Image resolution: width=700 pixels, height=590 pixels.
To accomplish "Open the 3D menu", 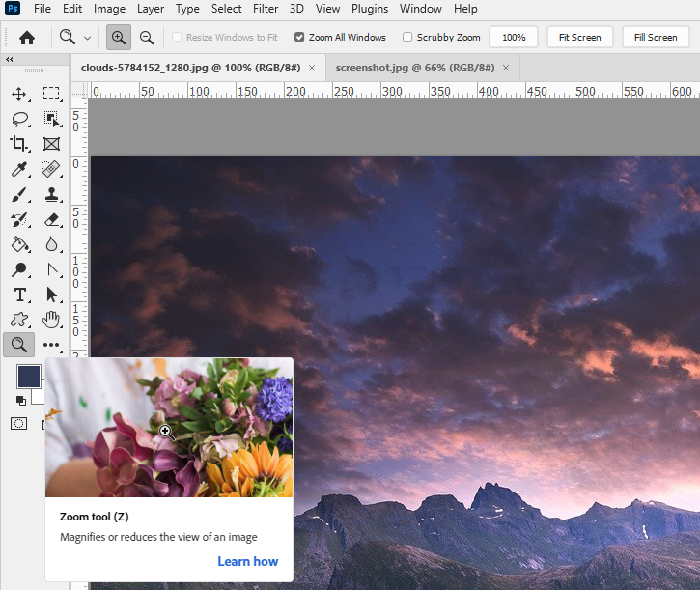I will pos(296,9).
